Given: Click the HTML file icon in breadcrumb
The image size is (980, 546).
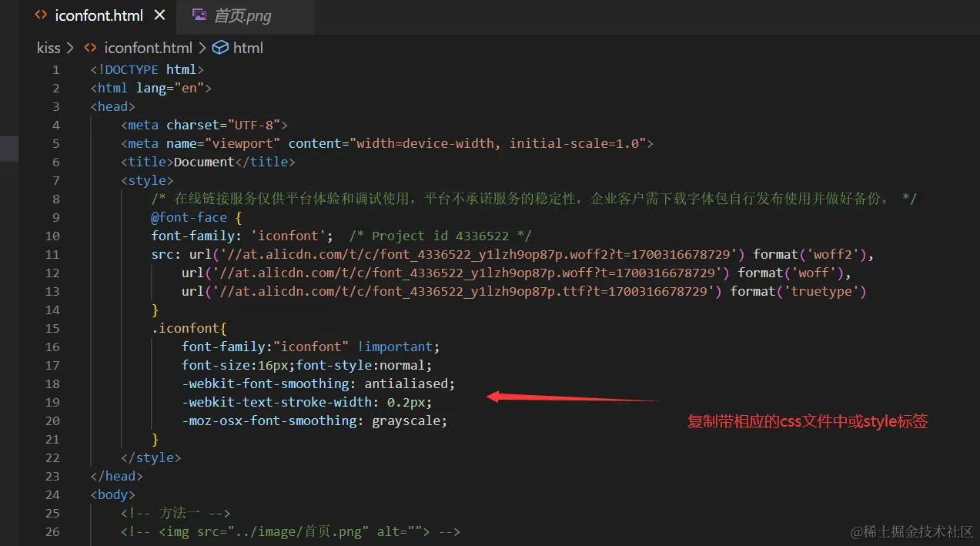Looking at the screenshot, I should click(90, 48).
